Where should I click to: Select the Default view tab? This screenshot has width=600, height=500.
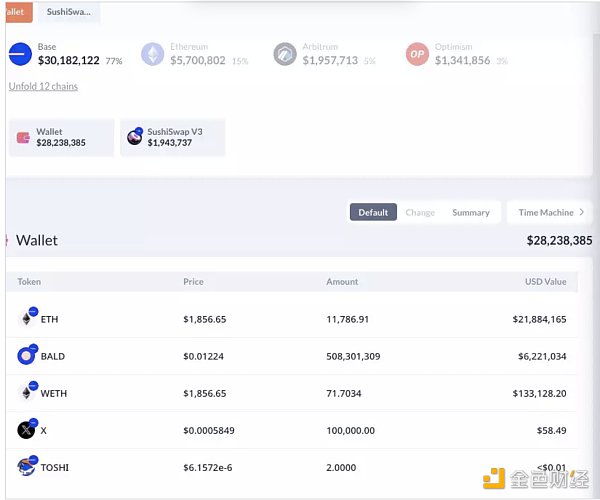click(373, 212)
